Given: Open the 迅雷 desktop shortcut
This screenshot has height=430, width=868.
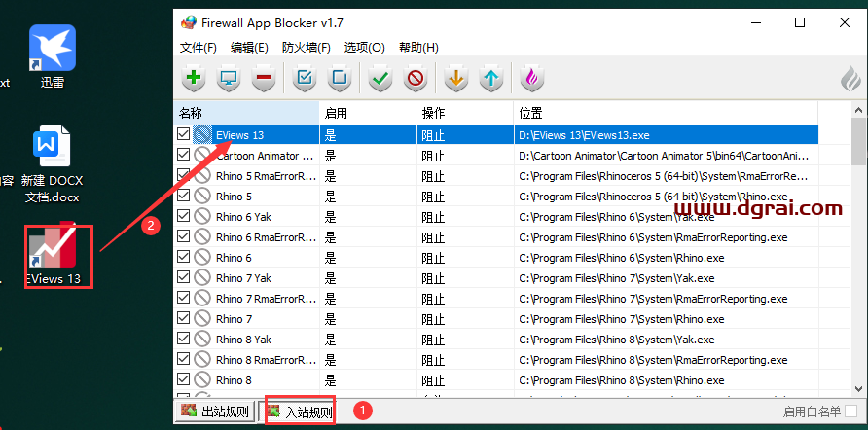Looking at the screenshot, I should [52, 56].
